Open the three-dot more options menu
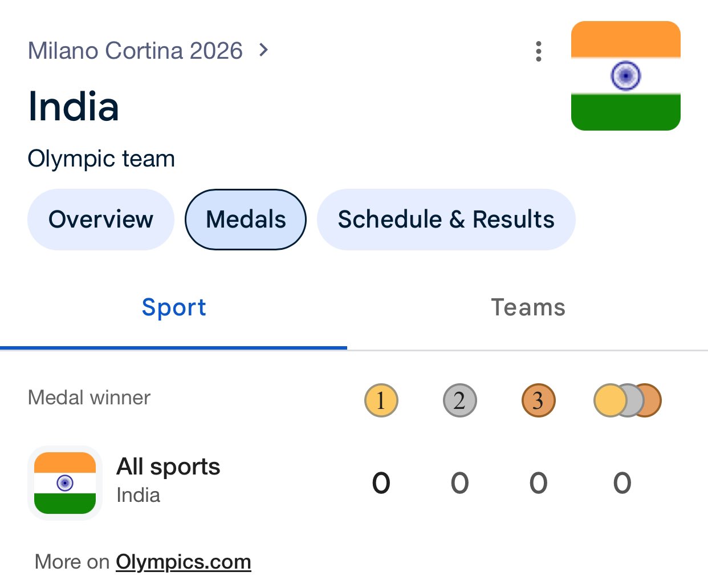The width and height of the screenshot is (708, 588). [538, 51]
